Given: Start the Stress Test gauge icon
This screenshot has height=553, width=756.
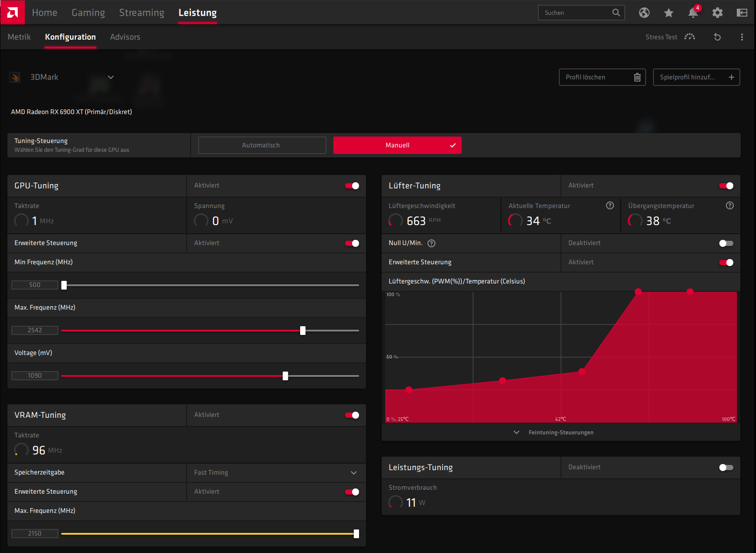Looking at the screenshot, I should 690,37.
